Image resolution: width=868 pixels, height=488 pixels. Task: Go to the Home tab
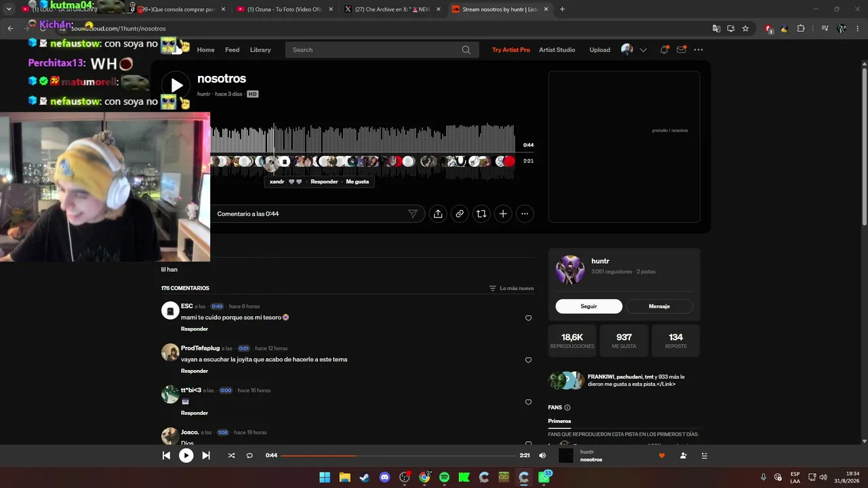[x=205, y=49]
